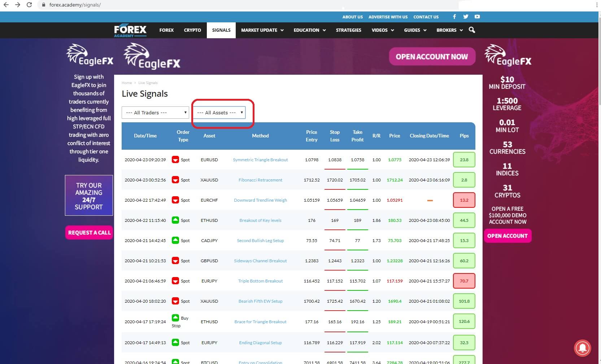
Task: Open the Twitter icon in top bar
Action: point(466,17)
